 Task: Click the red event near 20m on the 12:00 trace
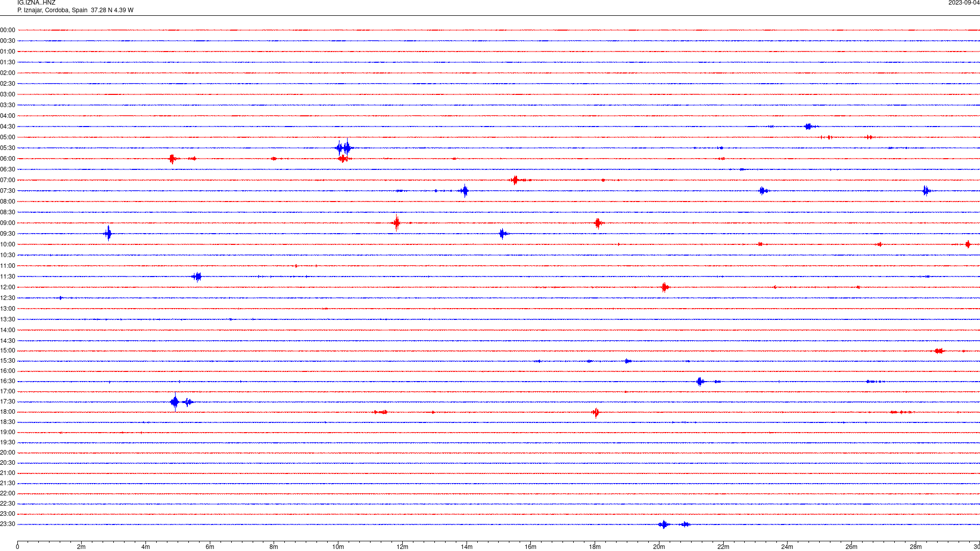tap(665, 287)
